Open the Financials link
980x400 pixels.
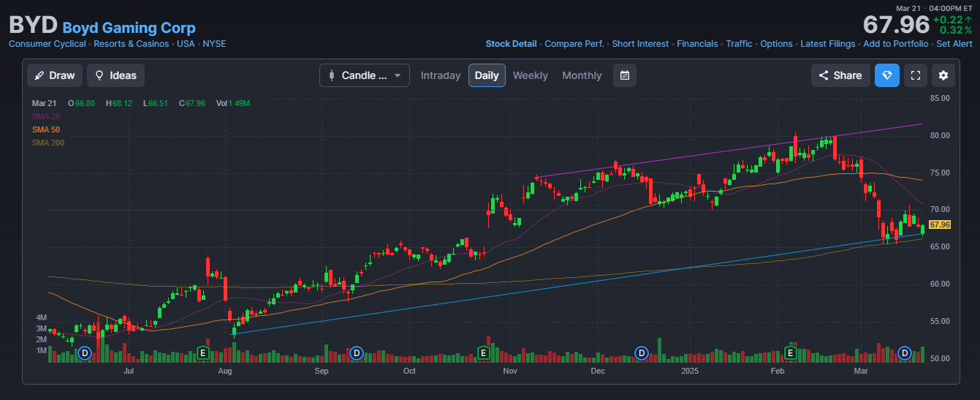pyautogui.click(x=697, y=44)
